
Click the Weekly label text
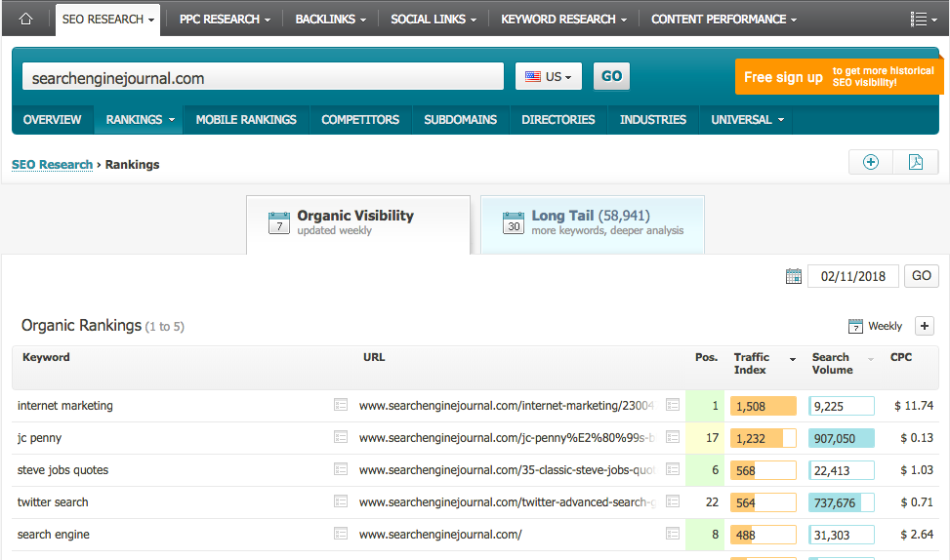tap(886, 326)
